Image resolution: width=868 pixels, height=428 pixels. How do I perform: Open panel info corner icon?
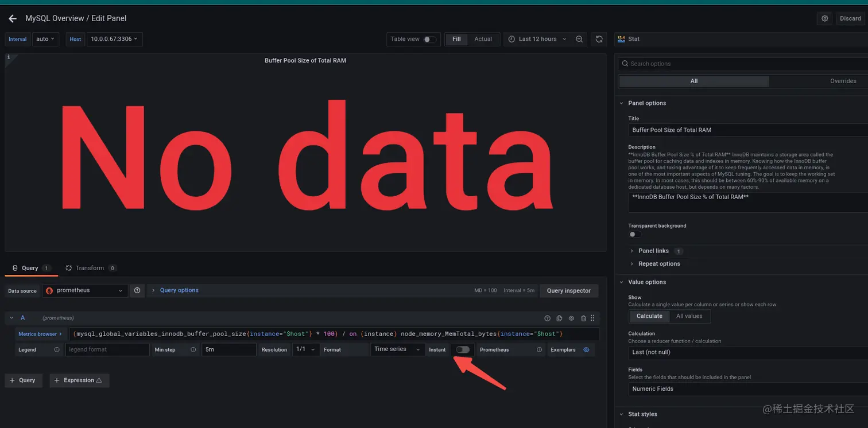click(9, 57)
